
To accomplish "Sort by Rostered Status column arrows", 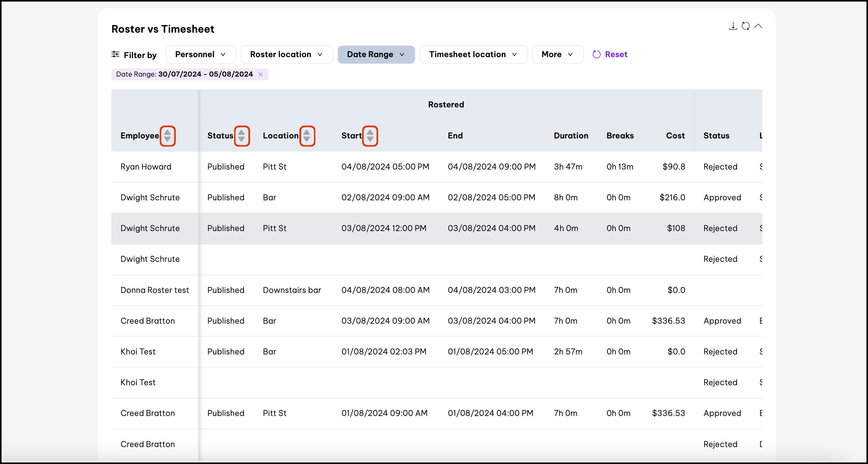I will point(242,136).
